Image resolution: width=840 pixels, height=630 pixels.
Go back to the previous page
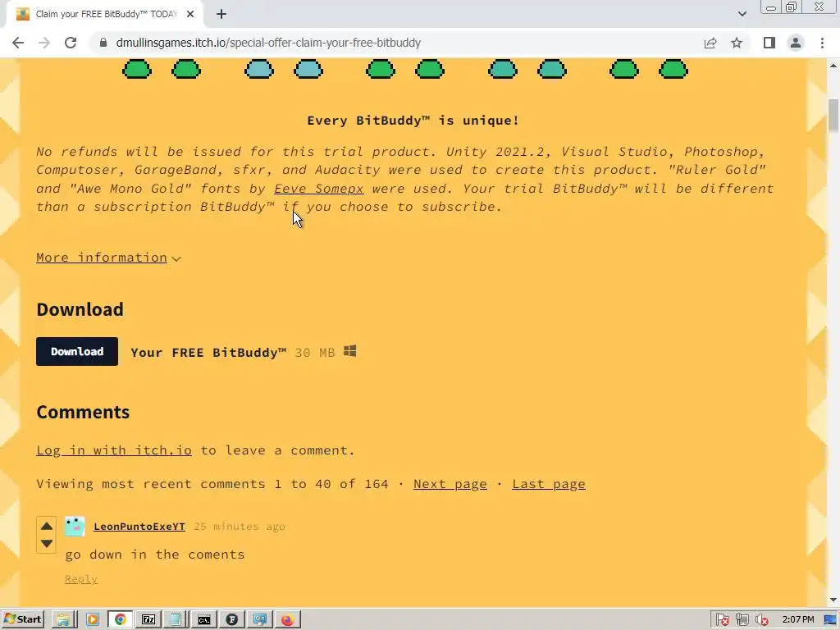click(x=18, y=43)
